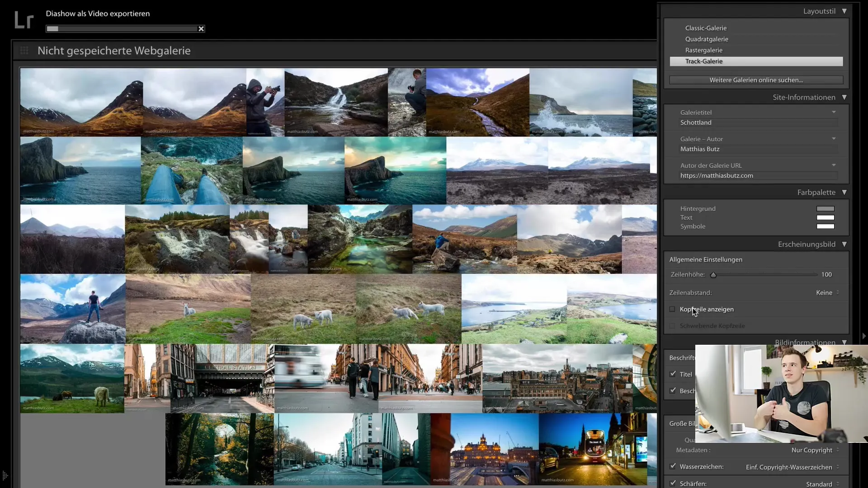The height and width of the screenshot is (488, 868).
Task: Edit the Schottland gallery title field
Action: pyautogui.click(x=758, y=122)
